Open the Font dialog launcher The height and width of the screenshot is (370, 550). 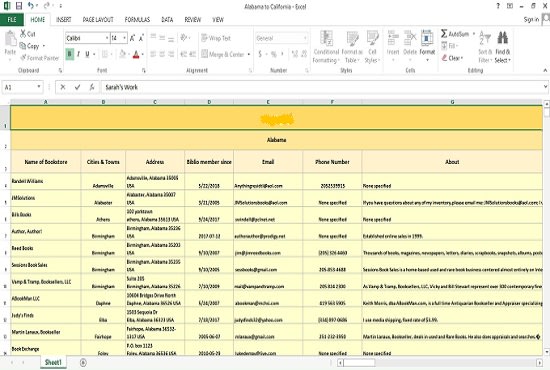[143, 70]
